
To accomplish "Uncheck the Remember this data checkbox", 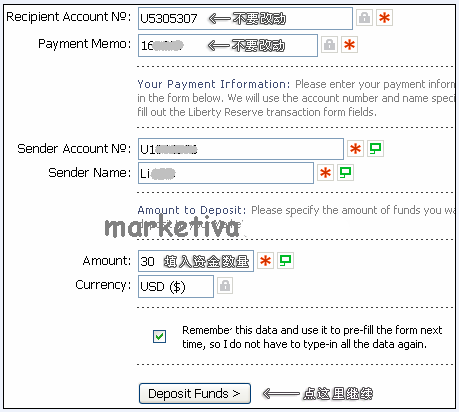I will [x=159, y=336].
